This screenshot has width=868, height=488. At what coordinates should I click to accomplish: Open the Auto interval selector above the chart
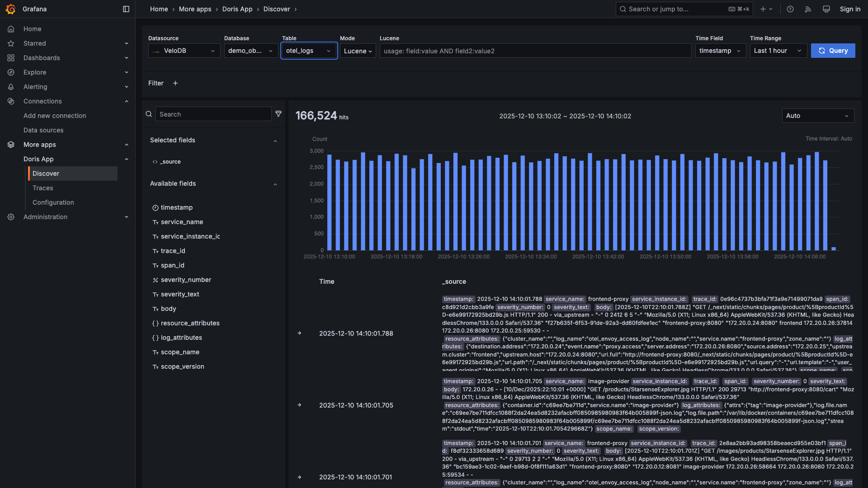point(817,116)
